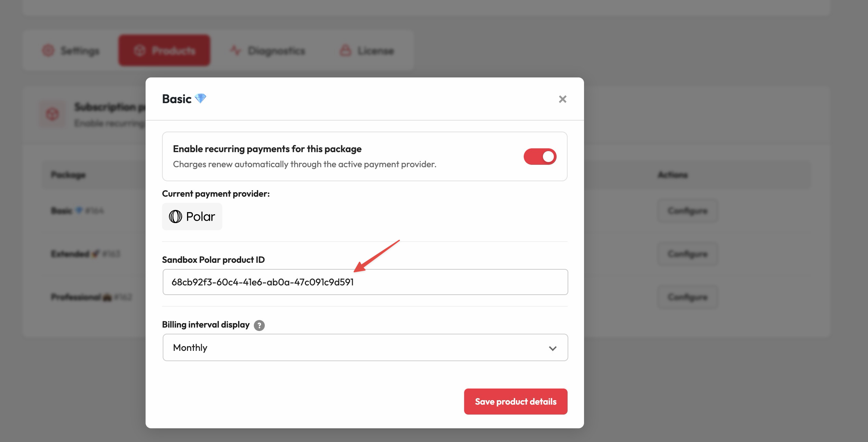Viewport: 868px width, 442px height.
Task: Click the Polar logo icon
Action: (175, 217)
